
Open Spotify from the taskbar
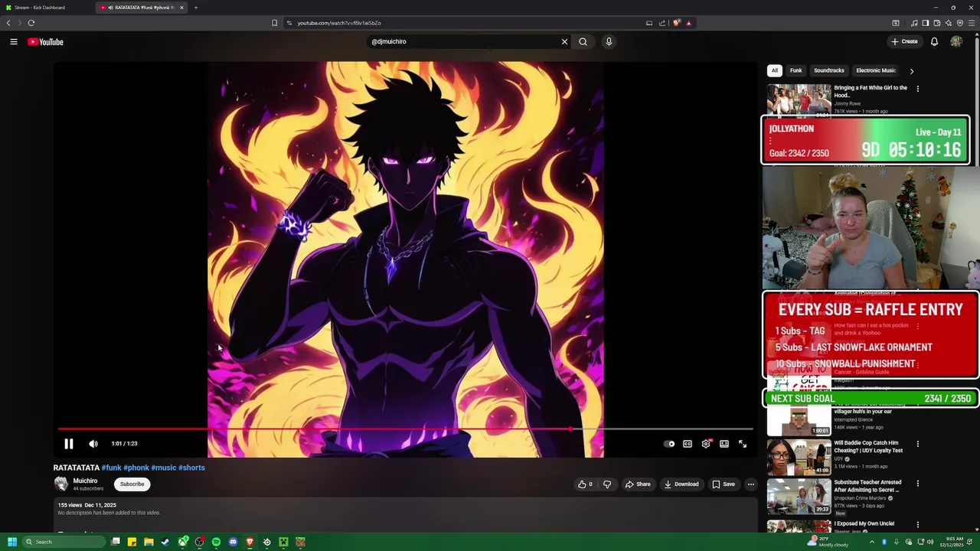pyautogui.click(x=216, y=542)
